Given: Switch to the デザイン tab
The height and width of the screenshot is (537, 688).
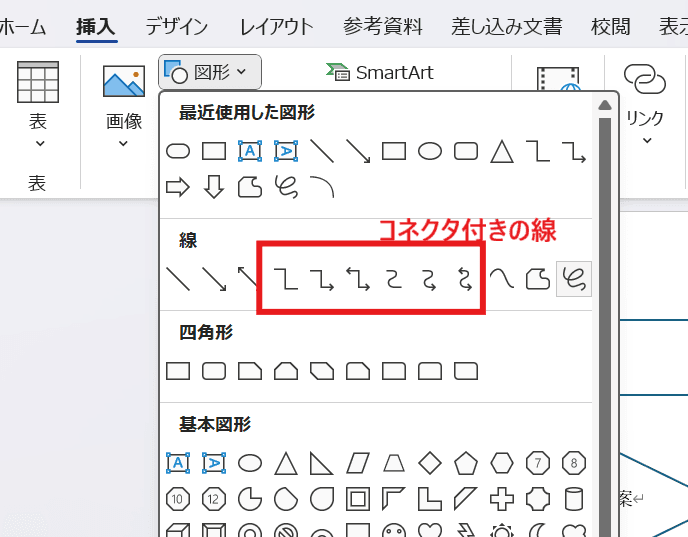Looking at the screenshot, I should (x=176, y=26).
